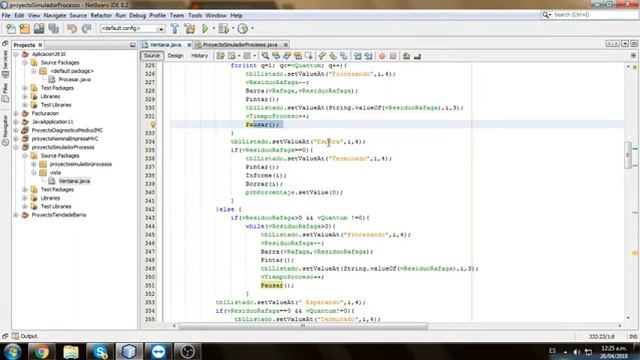640x360 pixels.
Task: Expand the JavaApplication11 project node
Action: (x=16, y=122)
